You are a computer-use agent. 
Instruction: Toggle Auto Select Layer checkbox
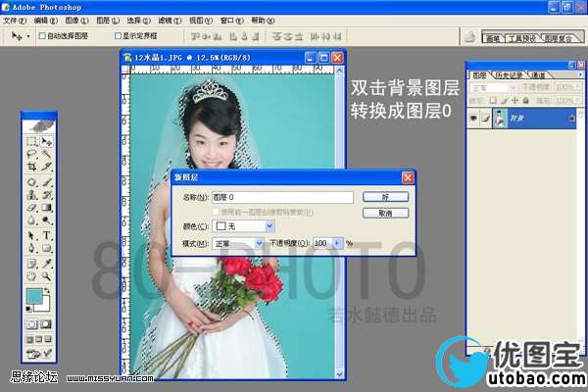42,36
